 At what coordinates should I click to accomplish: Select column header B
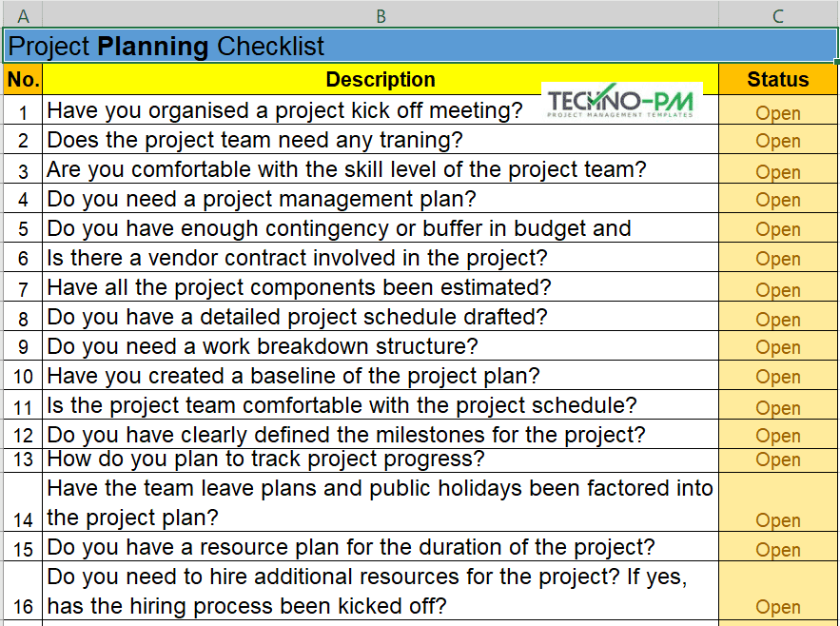pos(381,15)
